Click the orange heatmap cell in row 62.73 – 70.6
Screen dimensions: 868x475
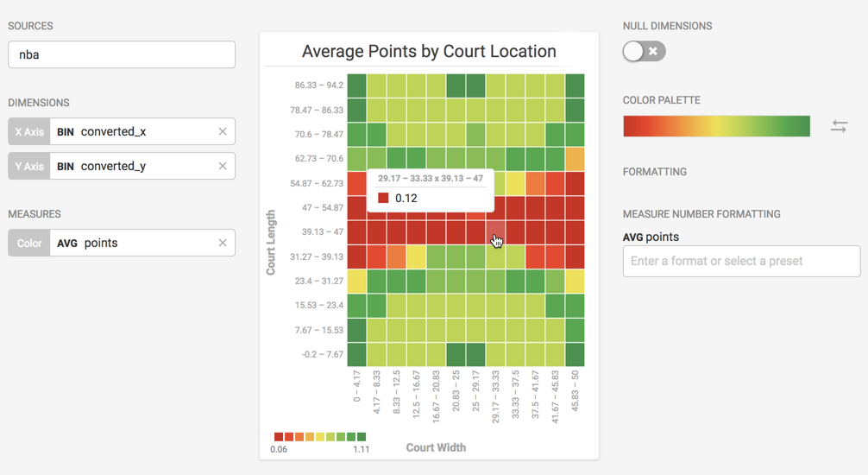click(575, 159)
